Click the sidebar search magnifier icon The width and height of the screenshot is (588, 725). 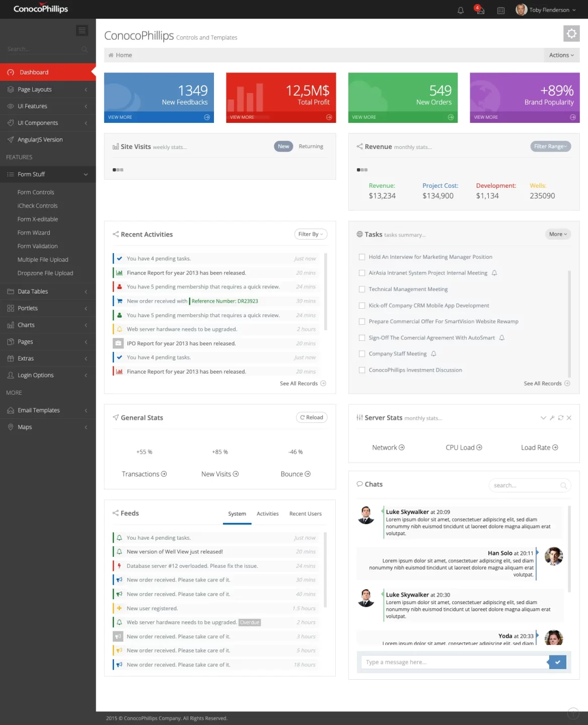[x=85, y=49]
